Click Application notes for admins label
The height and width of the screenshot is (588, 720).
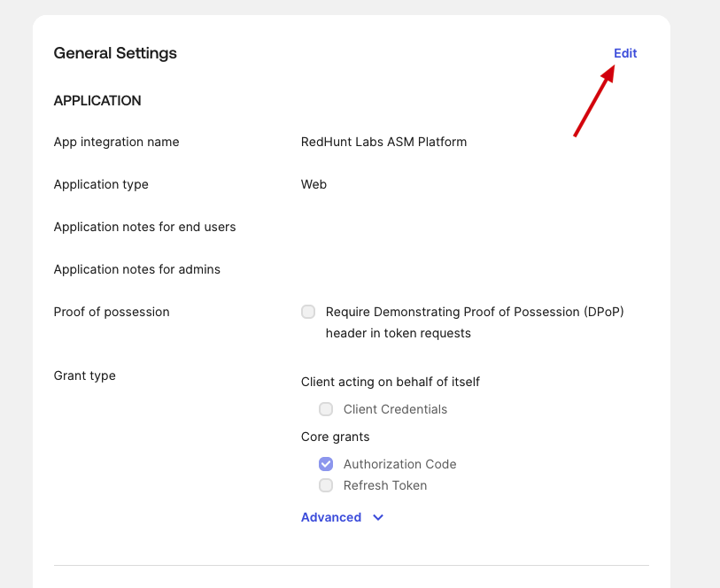(x=136, y=269)
